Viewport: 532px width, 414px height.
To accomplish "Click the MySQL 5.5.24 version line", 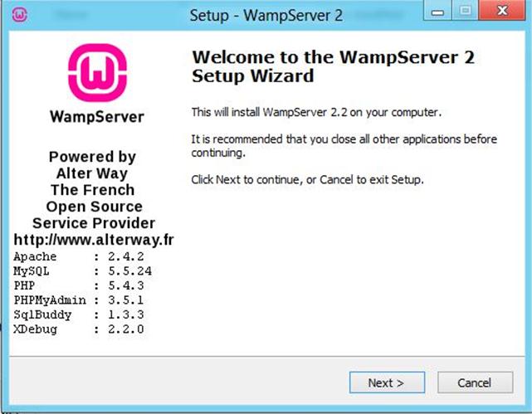I will [x=82, y=271].
